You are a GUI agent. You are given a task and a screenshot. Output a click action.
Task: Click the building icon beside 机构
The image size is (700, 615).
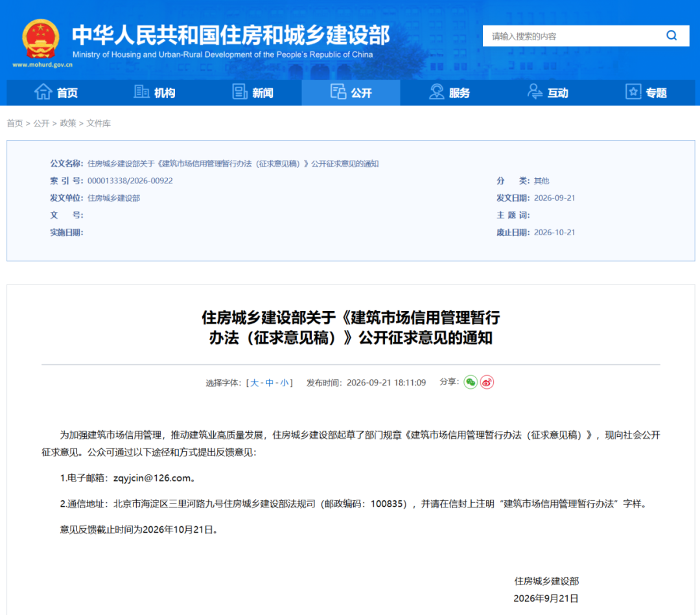click(141, 91)
